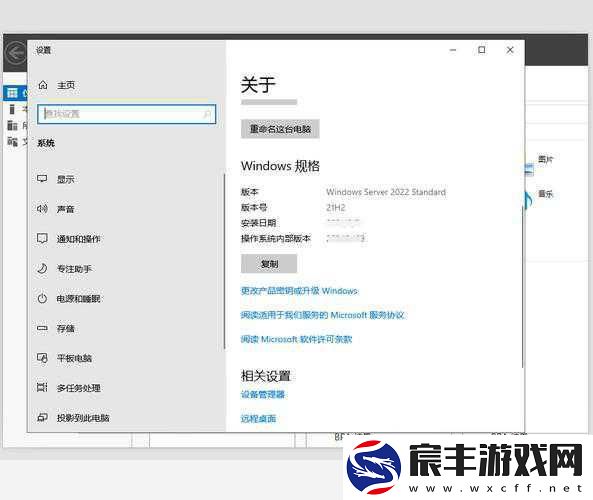
Task: Click the sidebar vertical scrollbar
Action: 224,261
